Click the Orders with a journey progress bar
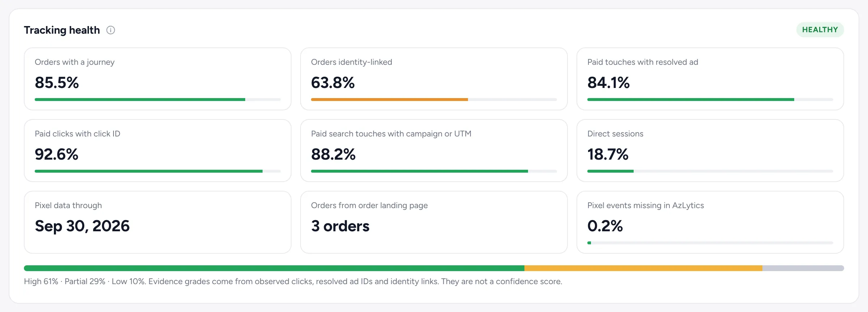The width and height of the screenshot is (868, 312). pyautogui.click(x=158, y=100)
